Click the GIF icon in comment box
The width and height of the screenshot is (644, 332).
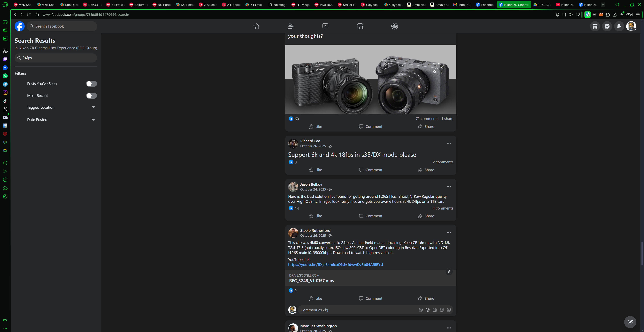point(442,310)
